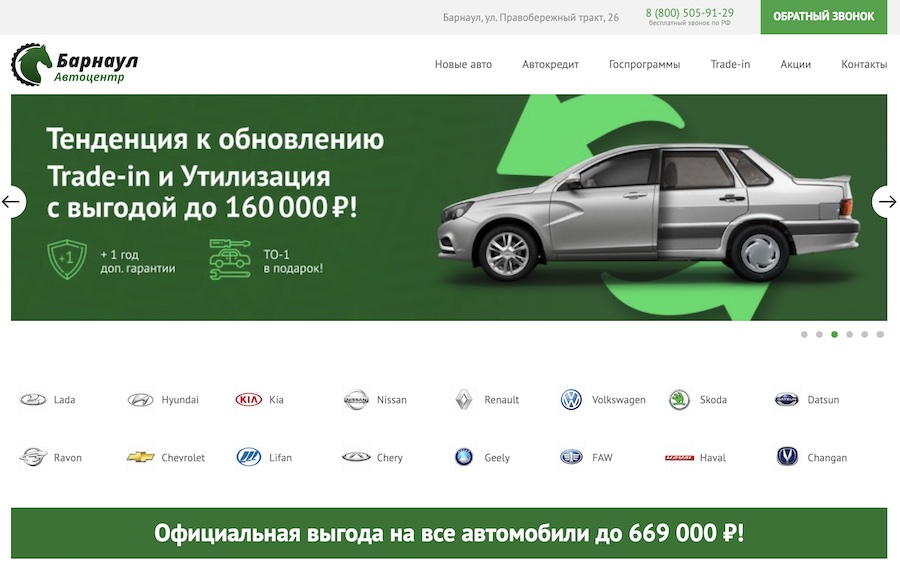Open the Kia text link
Image resolution: width=900 pixels, height=563 pixels.
pyautogui.click(x=276, y=399)
